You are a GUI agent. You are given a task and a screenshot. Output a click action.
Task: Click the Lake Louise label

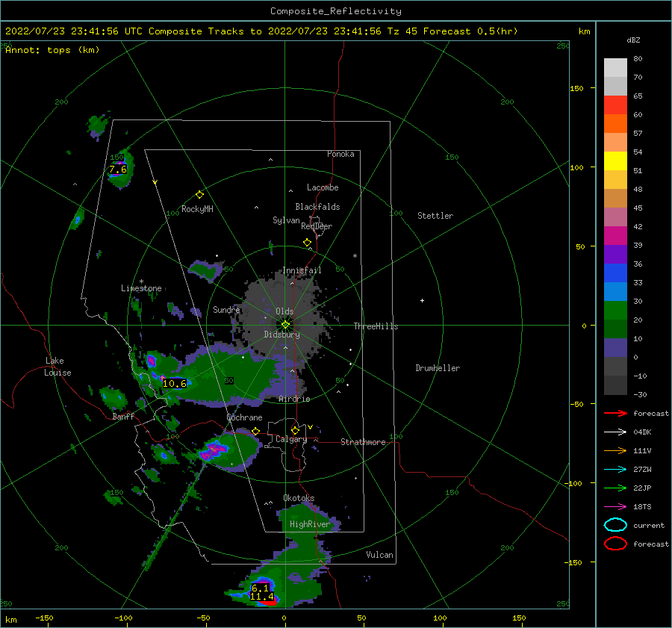click(57, 367)
